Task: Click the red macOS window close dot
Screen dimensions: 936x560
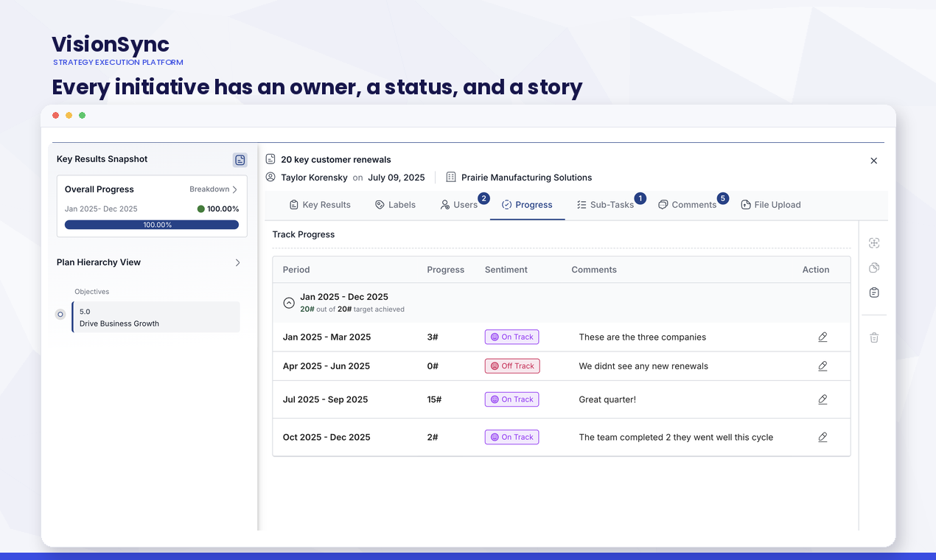Action: (x=56, y=116)
